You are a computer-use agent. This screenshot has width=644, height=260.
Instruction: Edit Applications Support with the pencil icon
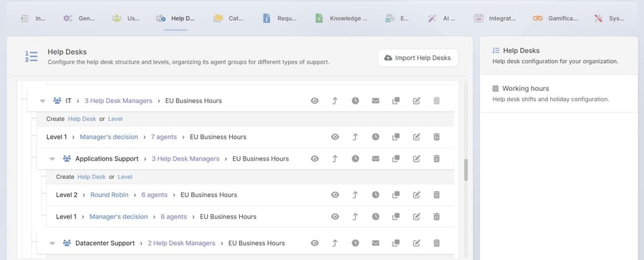pos(416,158)
